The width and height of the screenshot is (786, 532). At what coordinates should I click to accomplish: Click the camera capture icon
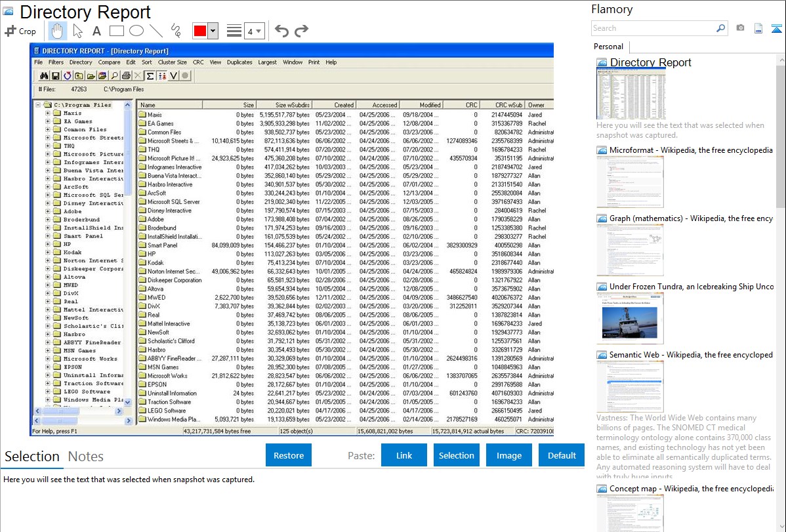coord(740,28)
